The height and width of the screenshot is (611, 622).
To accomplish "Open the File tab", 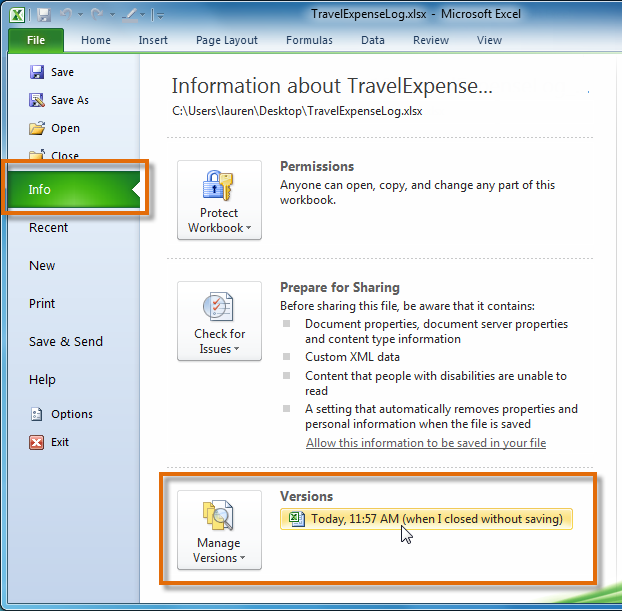I will point(36,40).
